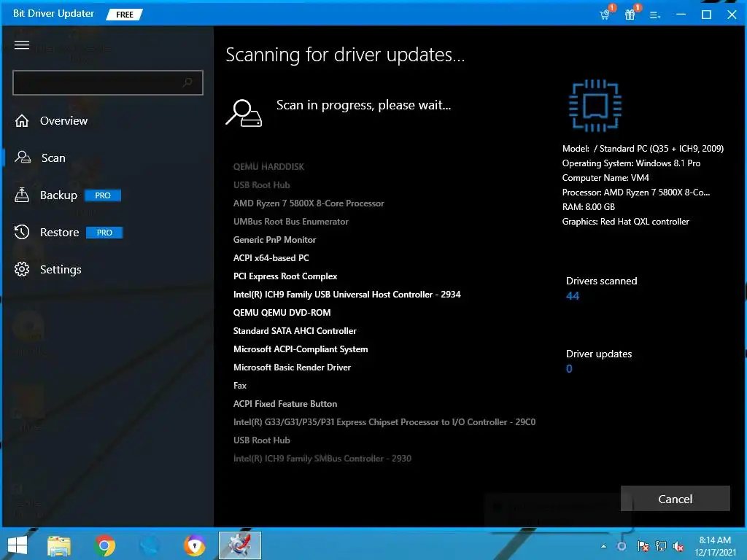Select 'Intel(R) ICH9 Family USB Universal Host Controller - 2934'

point(347,295)
